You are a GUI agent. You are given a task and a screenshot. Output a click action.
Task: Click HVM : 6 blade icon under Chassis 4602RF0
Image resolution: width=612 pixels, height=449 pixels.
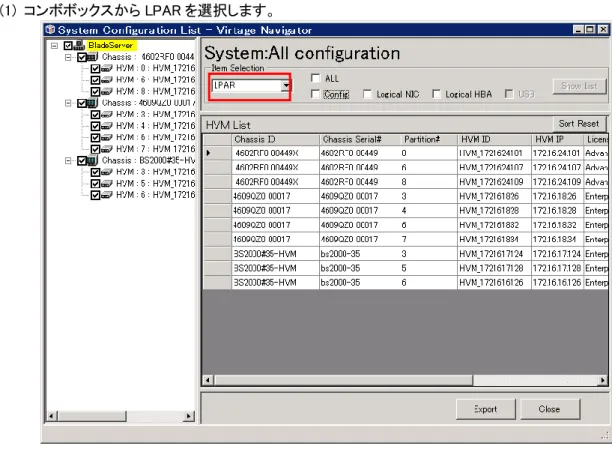point(107,80)
